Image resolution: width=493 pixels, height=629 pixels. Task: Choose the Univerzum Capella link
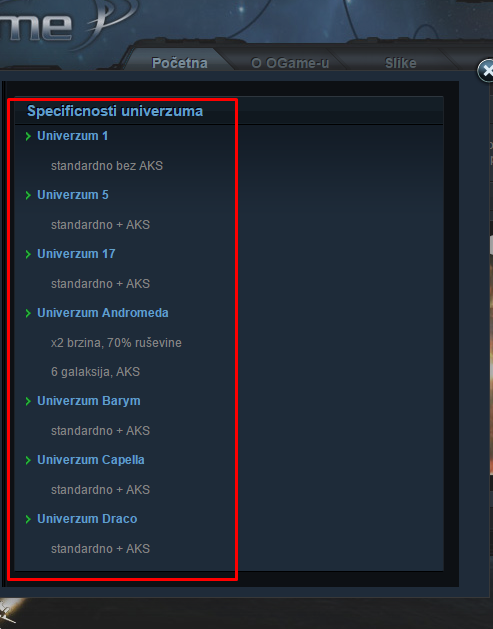tap(91, 460)
